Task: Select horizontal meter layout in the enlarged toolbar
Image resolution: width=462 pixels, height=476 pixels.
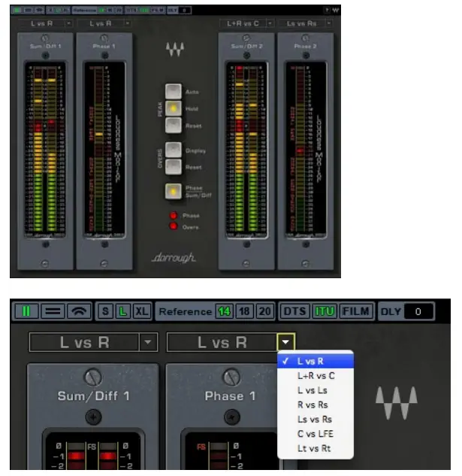Action: click(x=53, y=311)
